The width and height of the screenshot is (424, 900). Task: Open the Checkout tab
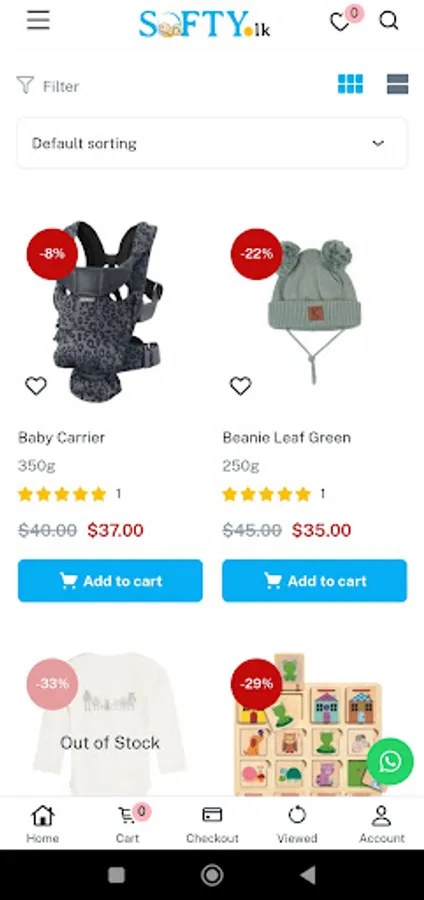(x=212, y=824)
